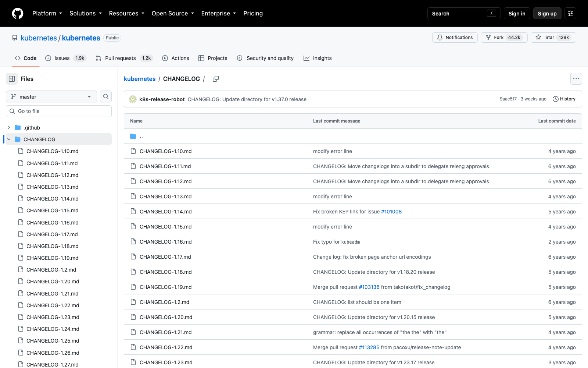The width and height of the screenshot is (588, 368).
Task: Open CHANGELOG-1.16.md in the file table
Action: click(165, 242)
